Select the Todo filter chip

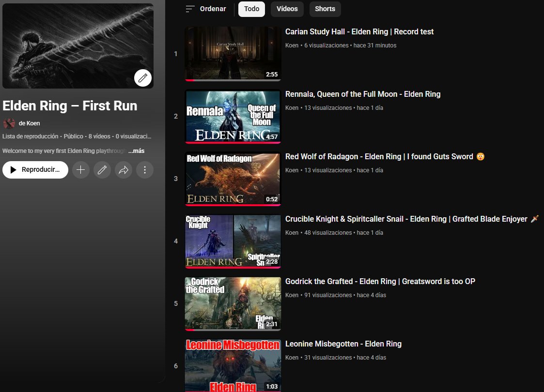pos(251,9)
